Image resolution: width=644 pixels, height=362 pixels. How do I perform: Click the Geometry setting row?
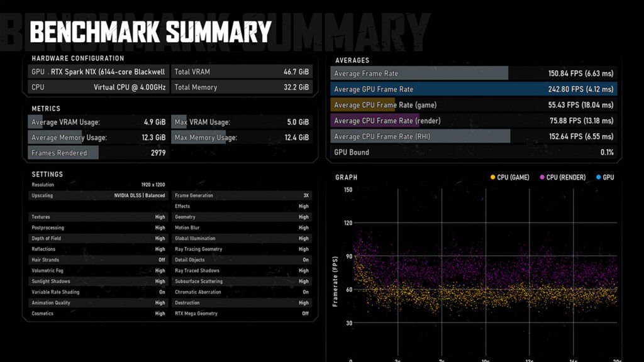[242, 217]
